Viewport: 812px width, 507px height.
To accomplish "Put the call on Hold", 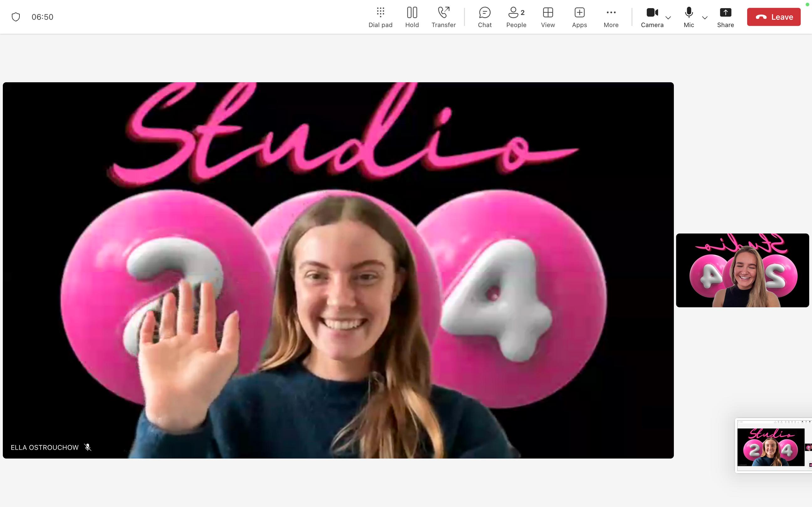I will tap(412, 17).
